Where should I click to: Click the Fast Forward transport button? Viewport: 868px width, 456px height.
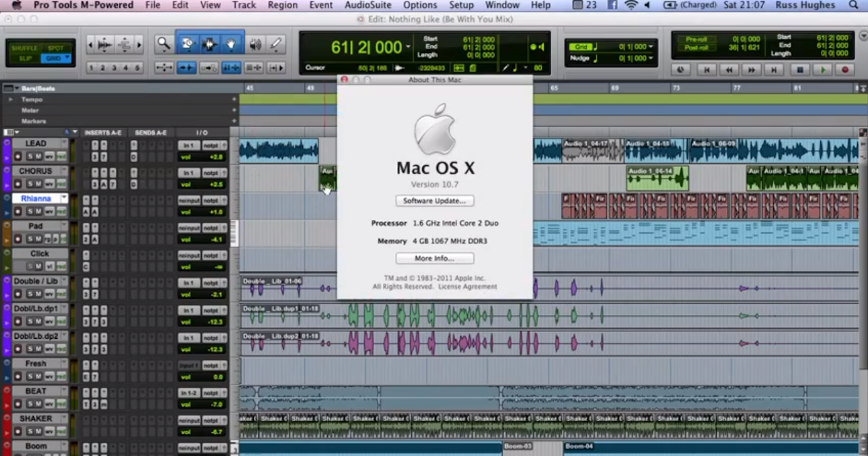(x=752, y=69)
